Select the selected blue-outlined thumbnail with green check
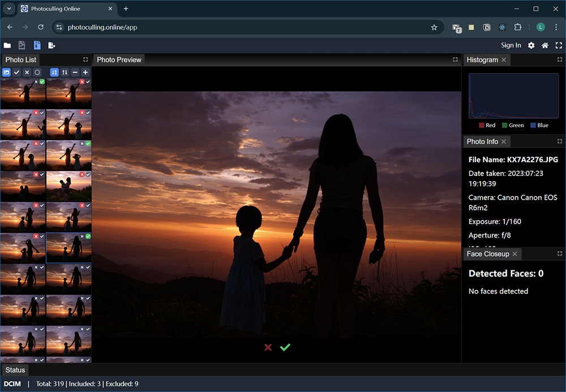Screen dimensions: 566x392 68,248
